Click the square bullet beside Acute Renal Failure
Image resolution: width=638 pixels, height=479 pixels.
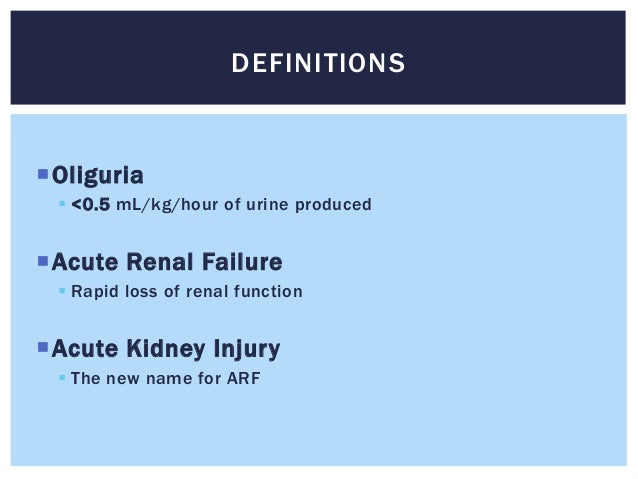coord(43,261)
